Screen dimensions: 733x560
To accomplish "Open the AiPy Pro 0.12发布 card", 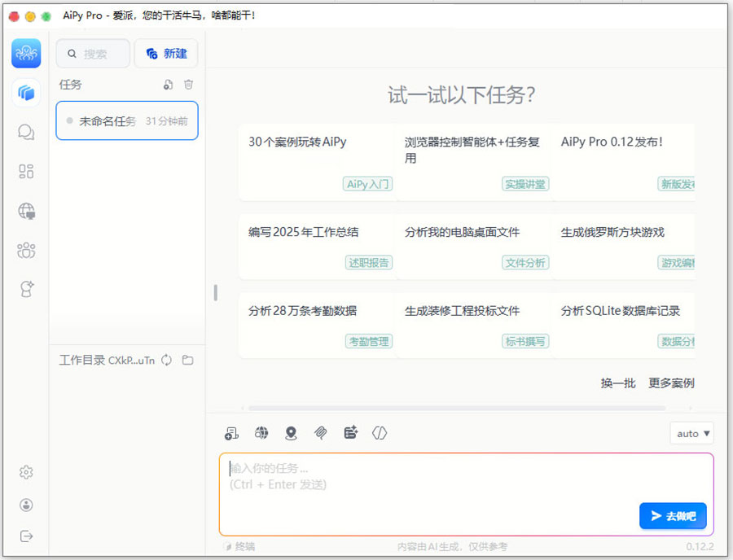I will tap(624, 162).
